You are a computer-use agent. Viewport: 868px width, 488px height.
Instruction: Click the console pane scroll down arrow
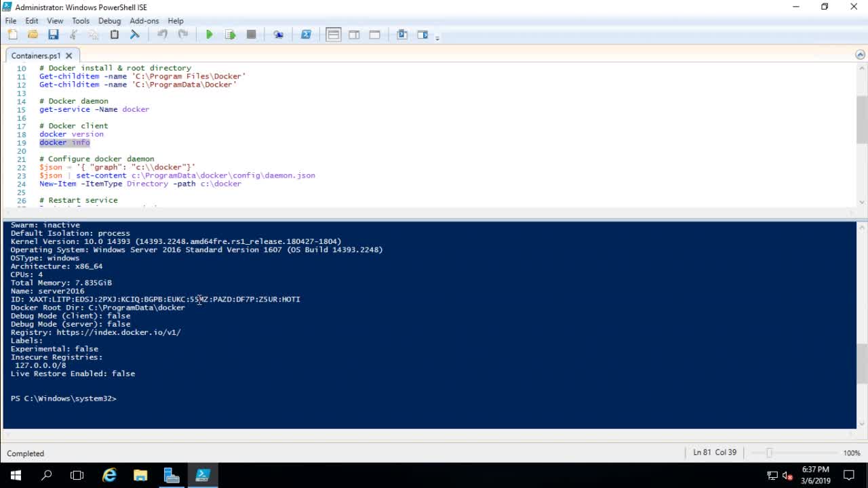coord(862,424)
